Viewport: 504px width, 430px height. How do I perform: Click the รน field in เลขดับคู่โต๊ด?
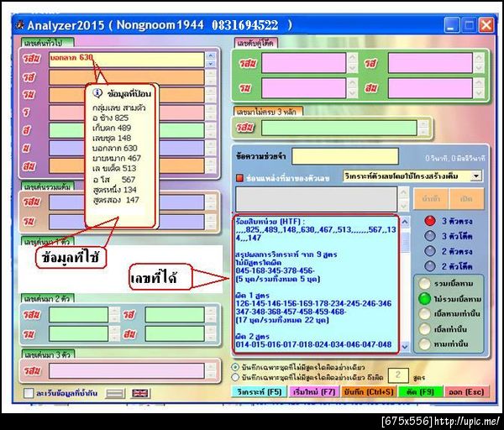pos(304,87)
